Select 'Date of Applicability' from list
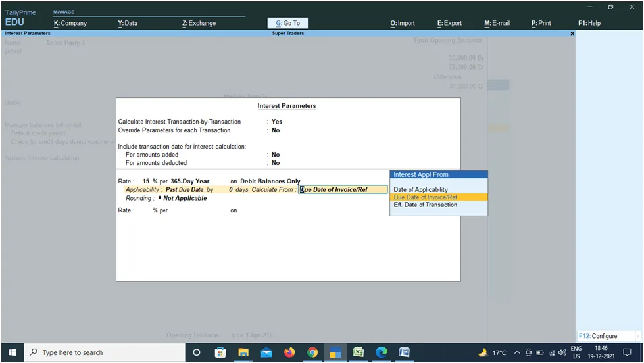Image resolution: width=644 pixels, height=363 pixels. [420, 190]
